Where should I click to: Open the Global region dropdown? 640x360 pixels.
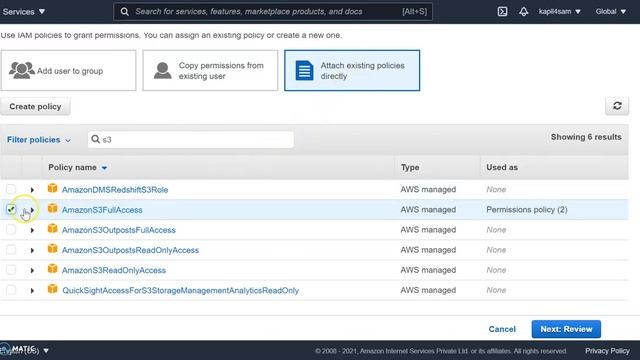pos(611,11)
